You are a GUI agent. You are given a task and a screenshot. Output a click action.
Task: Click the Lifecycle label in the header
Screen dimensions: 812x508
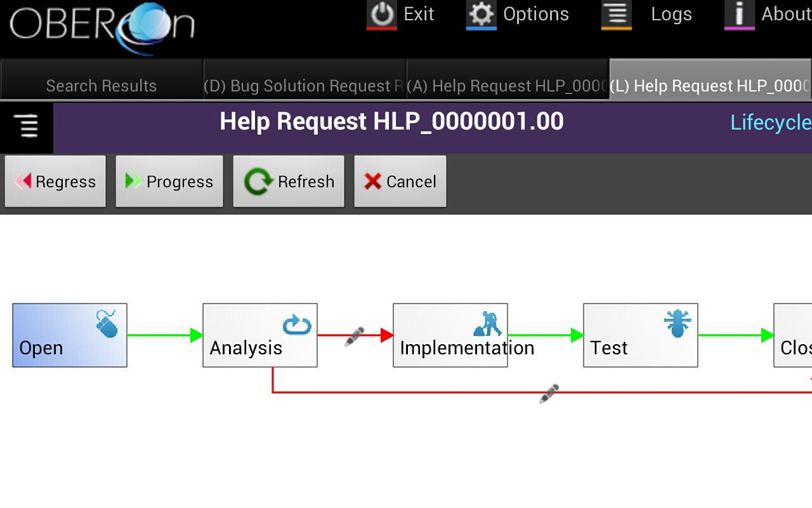(x=771, y=123)
